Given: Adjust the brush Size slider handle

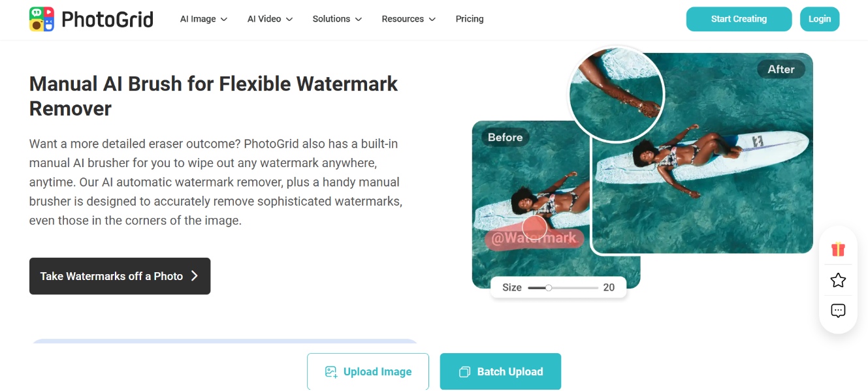Looking at the screenshot, I should point(549,287).
